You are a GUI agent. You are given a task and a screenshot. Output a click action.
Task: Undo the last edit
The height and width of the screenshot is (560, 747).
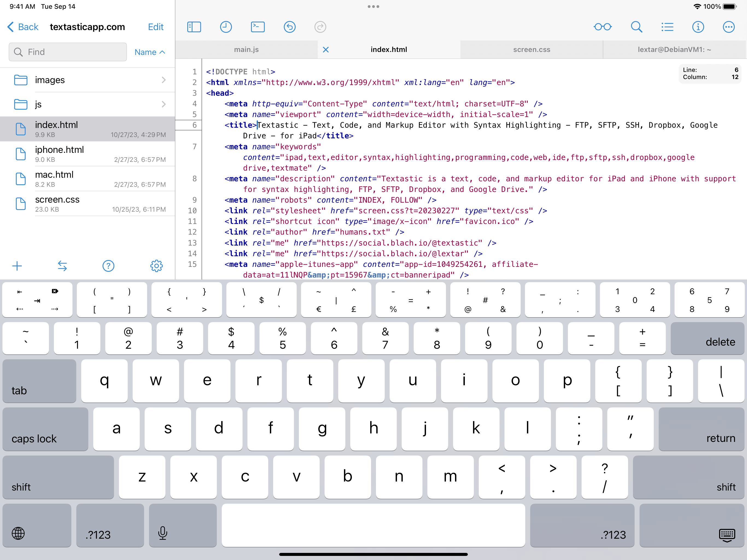[x=289, y=27]
